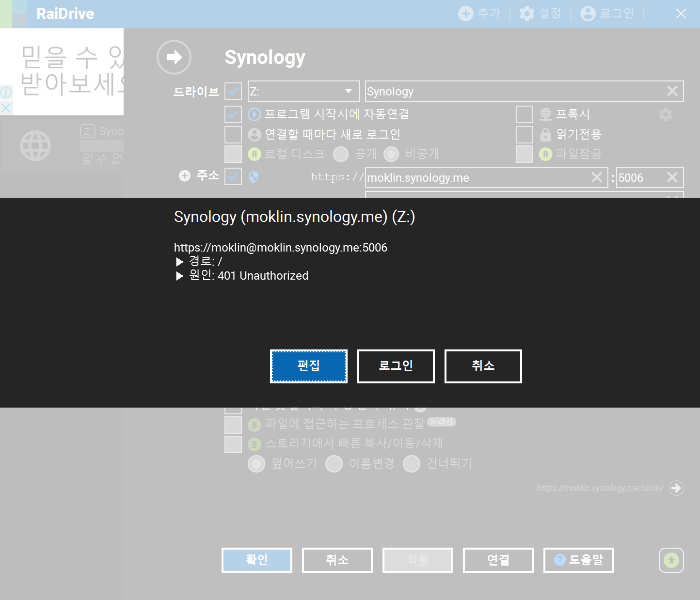Select the 건너뛰기 radio button
Screen dimensions: 700x600
point(412,464)
